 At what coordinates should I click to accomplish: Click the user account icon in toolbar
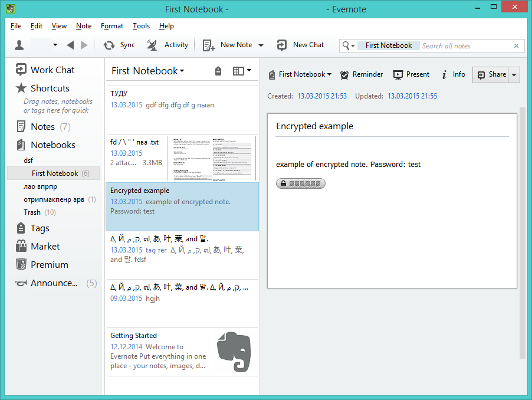coord(19,45)
